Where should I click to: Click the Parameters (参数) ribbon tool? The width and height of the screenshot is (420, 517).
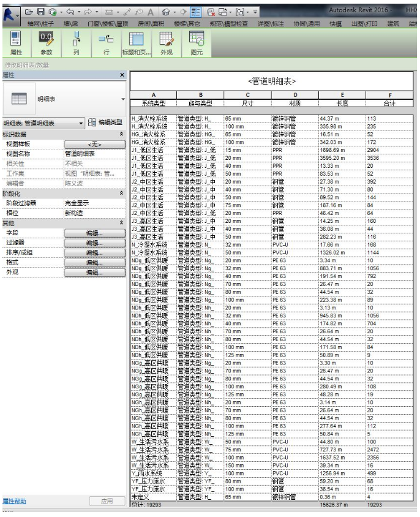coord(46,43)
